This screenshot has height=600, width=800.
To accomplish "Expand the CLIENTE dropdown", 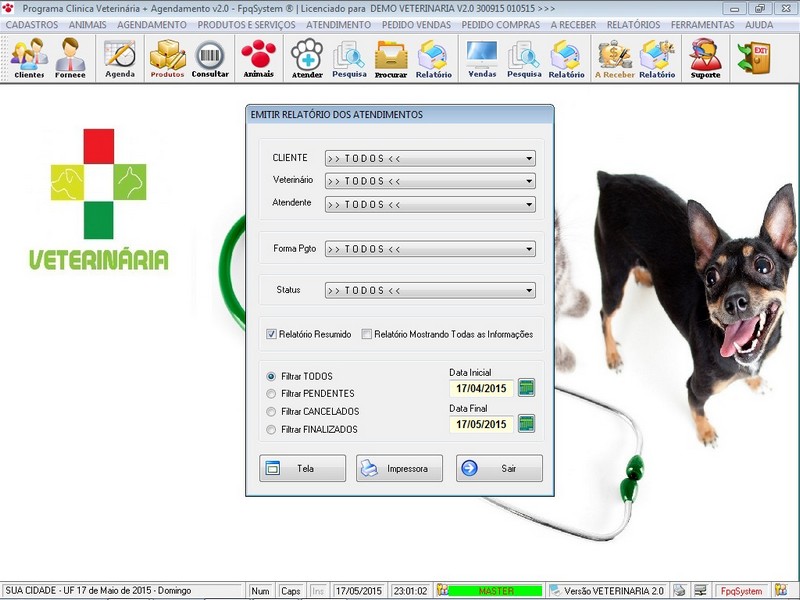I will pos(529,159).
